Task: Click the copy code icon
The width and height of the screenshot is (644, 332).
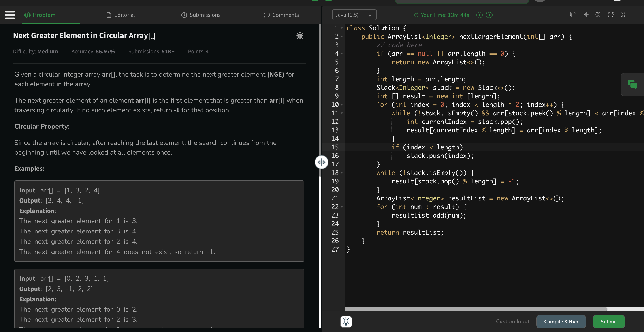Action: (573, 15)
